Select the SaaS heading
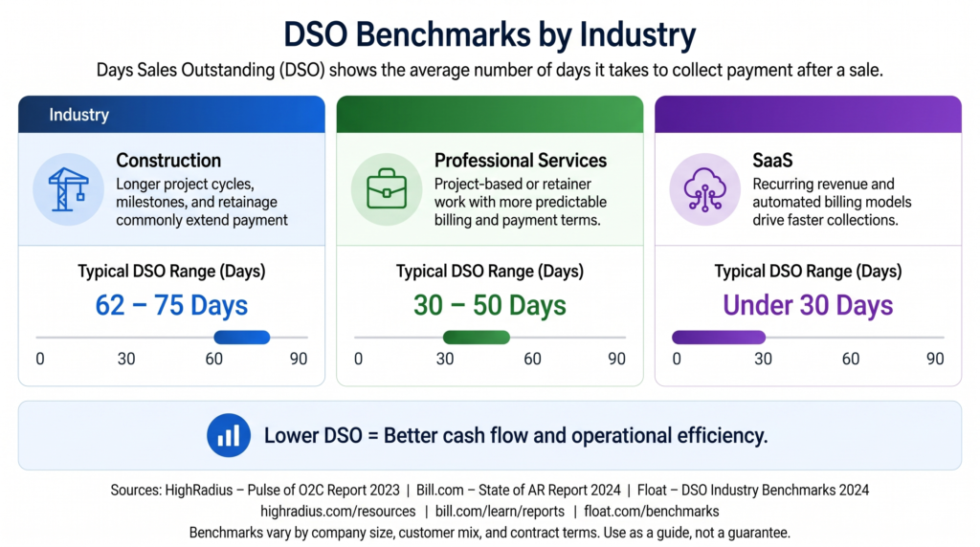Viewport: 980px width, 547px height. coord(772,161)
